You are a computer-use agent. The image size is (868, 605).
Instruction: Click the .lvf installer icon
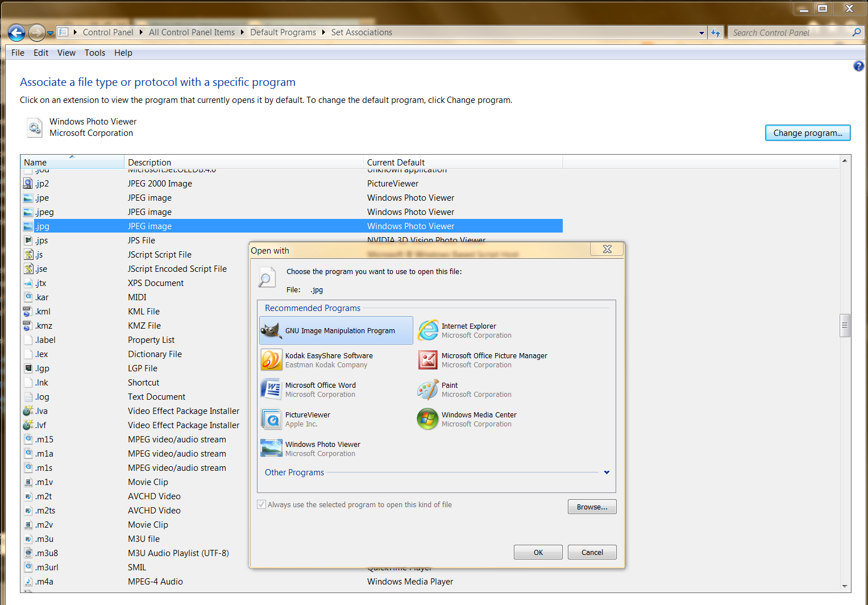click(x=28, y=425)
